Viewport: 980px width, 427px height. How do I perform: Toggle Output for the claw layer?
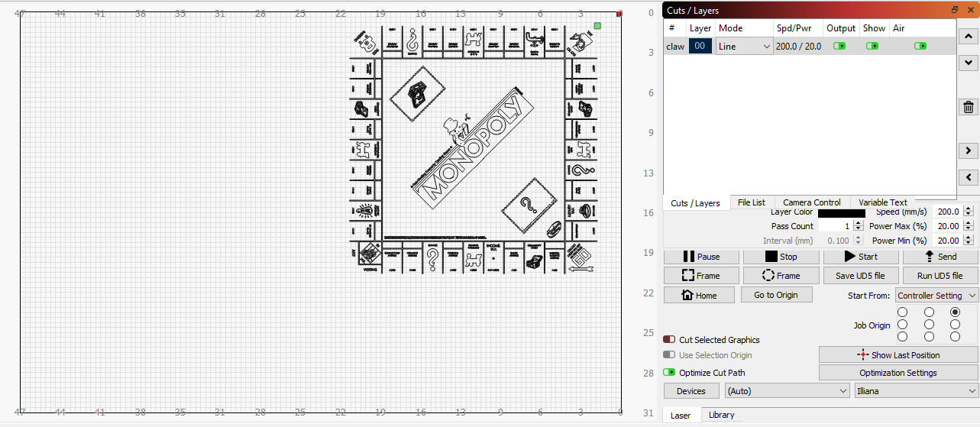pos(839,47)
